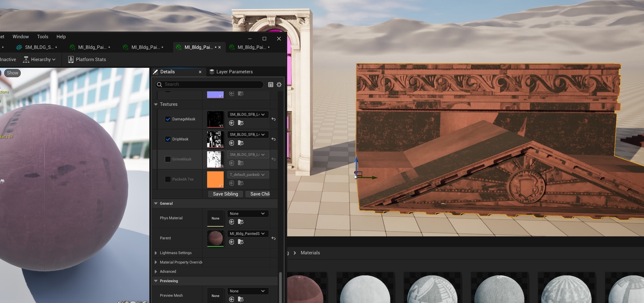Open the Help menu
Viewport: 644px width, 303px height.
tap(61, 37)
